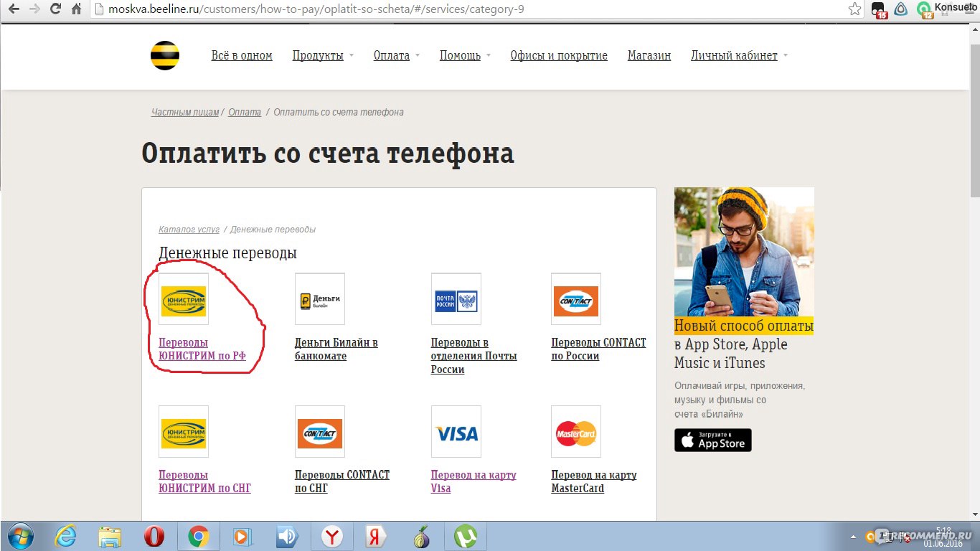Go to Частным лицам breadcrumb

(185, 112)
